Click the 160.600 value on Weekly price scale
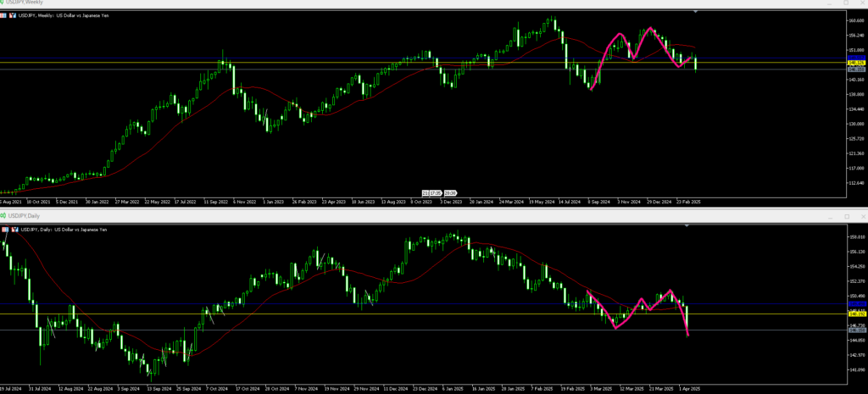This screenshot has width=868, height=394. click(x=856, y=20)
